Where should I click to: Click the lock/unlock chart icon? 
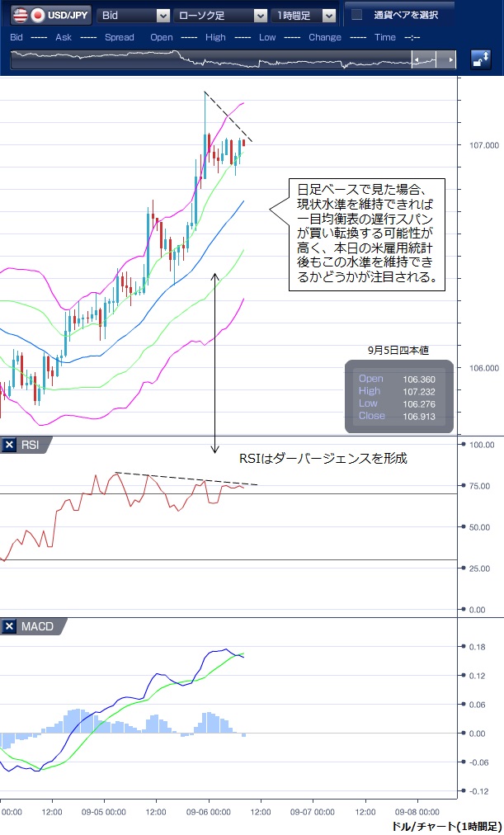point(480,59)
